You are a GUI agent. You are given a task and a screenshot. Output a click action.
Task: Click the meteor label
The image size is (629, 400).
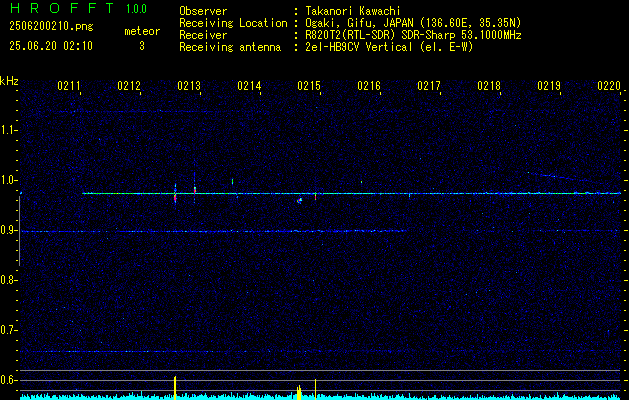point(142,31)
